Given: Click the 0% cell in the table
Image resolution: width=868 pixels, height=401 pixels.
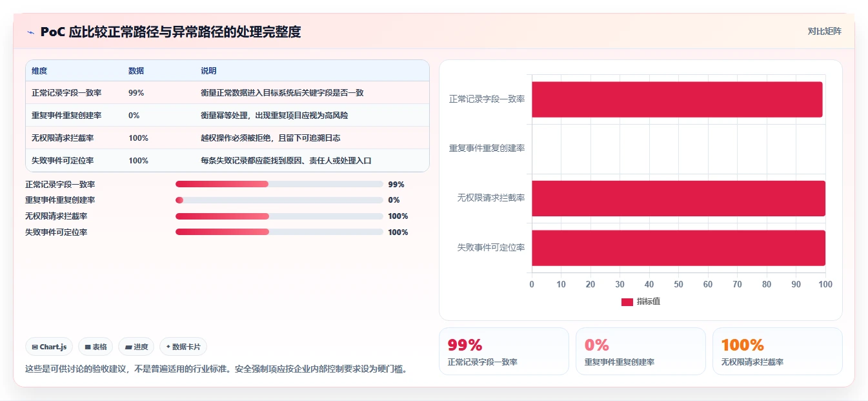Looking at the screenshot, I should (x=134, y=116).
